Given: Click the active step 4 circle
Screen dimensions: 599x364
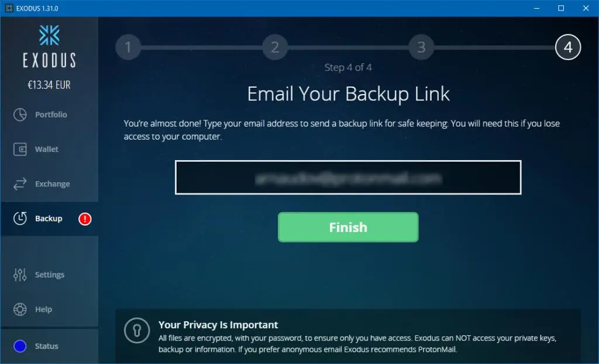Looking at the screenshot, I should coord(567,47).
